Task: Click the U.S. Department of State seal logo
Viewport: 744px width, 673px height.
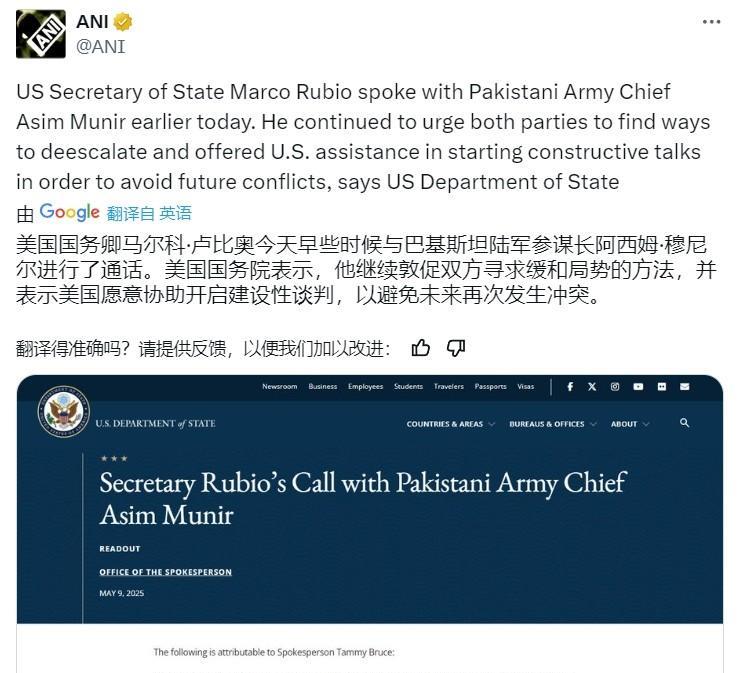Action: click(x=64, y=411)
